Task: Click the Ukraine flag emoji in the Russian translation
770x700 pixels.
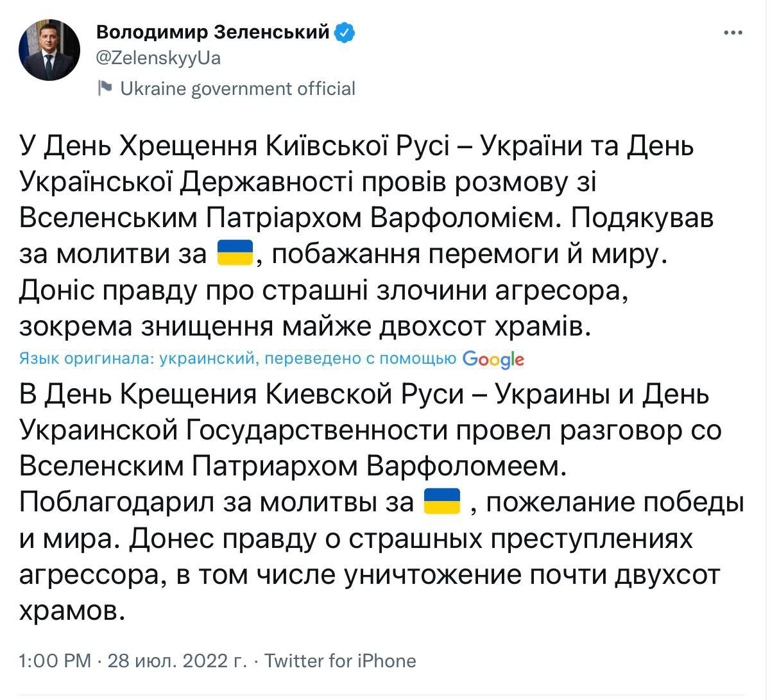Action: (x=442, y=501)
